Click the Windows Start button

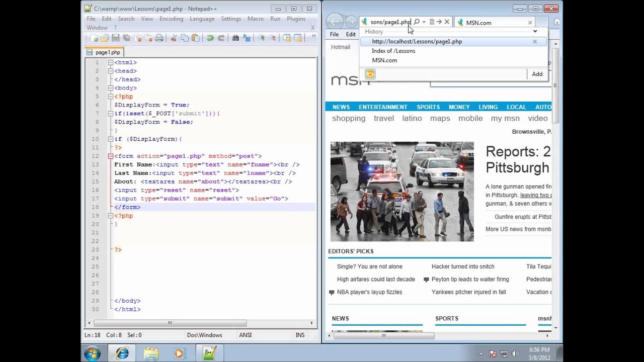click(93, 353)
